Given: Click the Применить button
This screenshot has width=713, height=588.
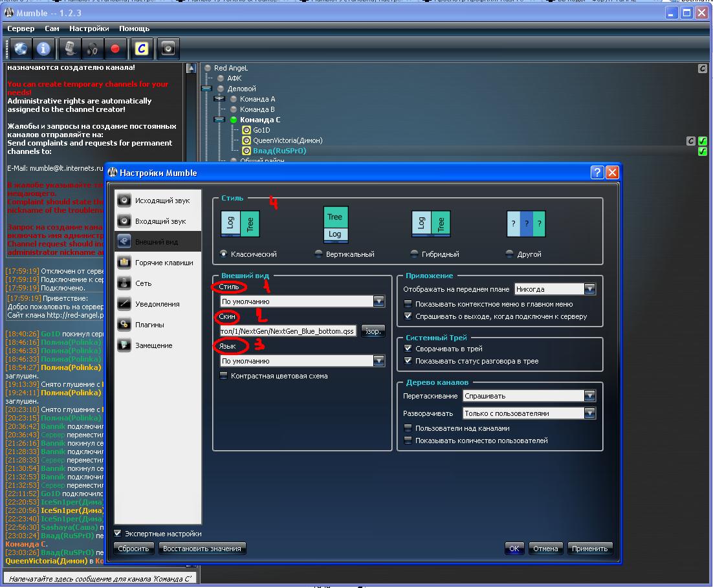Looking at the screenshot, I should 590,549.
